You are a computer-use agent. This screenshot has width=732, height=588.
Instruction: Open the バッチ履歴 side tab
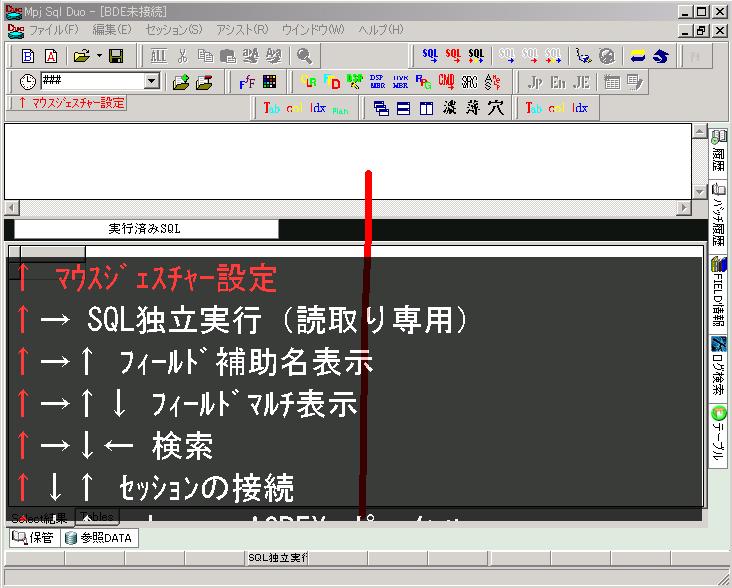coord(718,216)
